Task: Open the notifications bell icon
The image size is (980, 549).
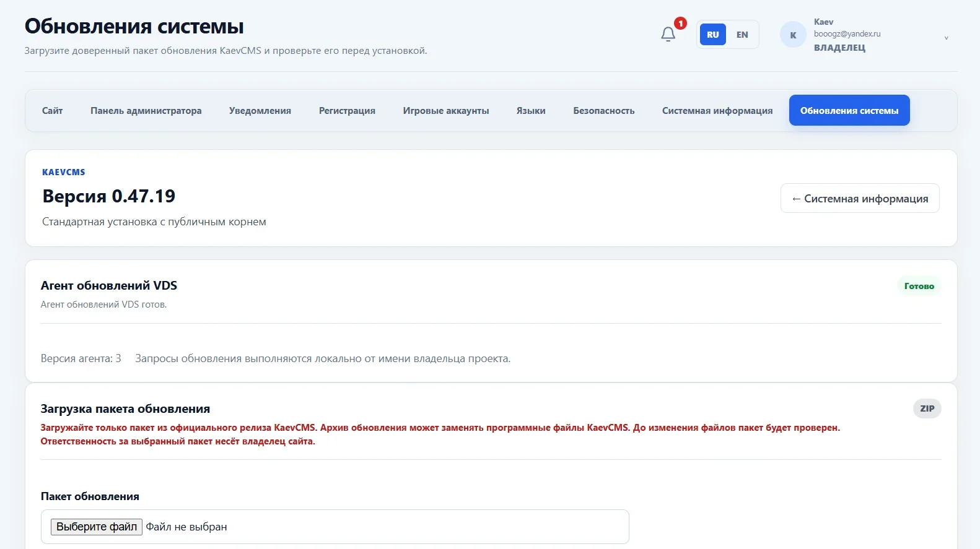Action: (x=668, y=35)
